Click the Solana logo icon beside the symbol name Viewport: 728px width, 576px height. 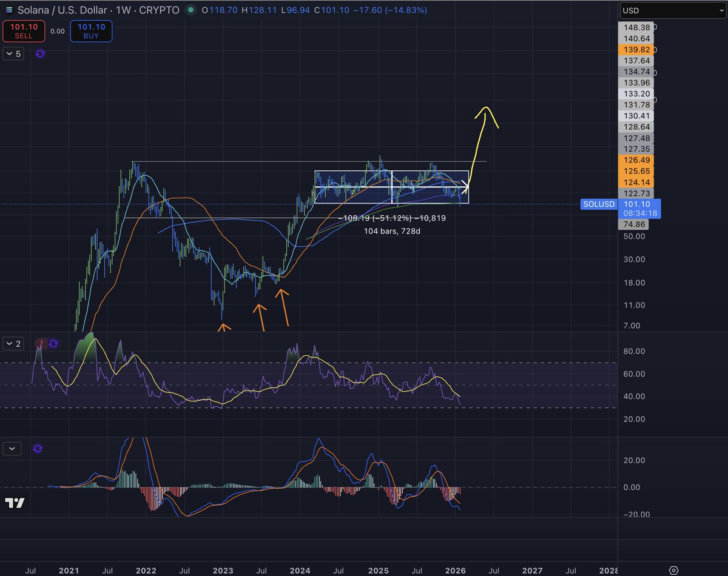10,10
